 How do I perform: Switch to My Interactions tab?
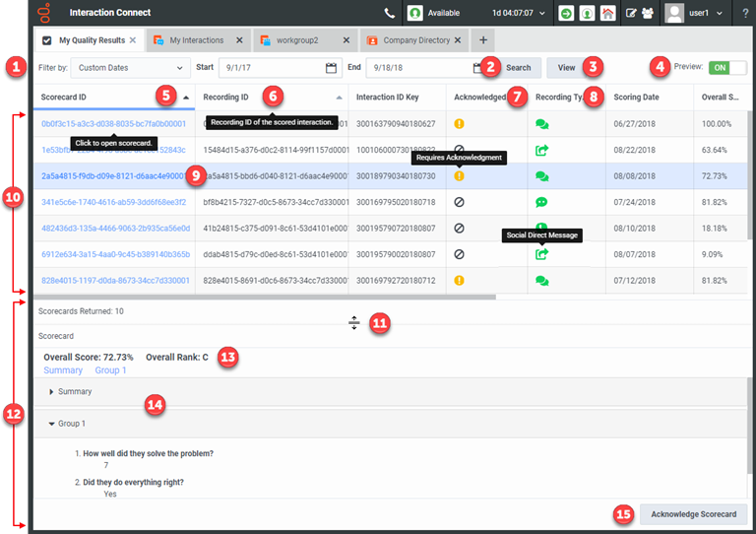[x=196, y=40]
